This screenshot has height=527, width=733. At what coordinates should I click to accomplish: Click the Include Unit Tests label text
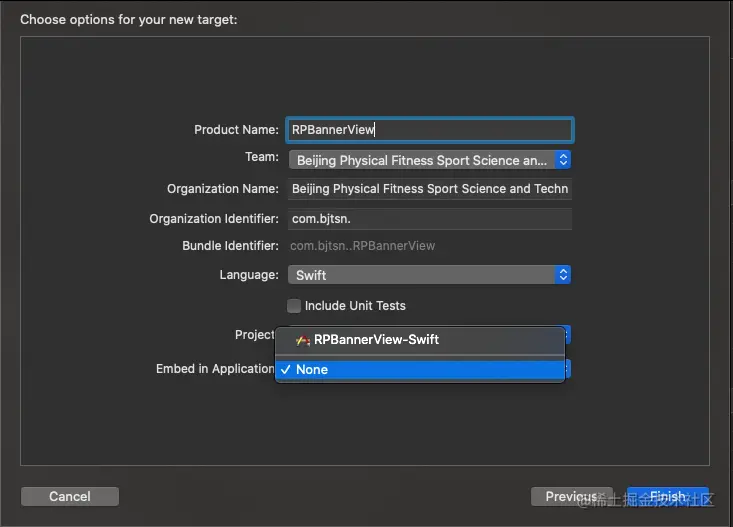pos(355,306)
